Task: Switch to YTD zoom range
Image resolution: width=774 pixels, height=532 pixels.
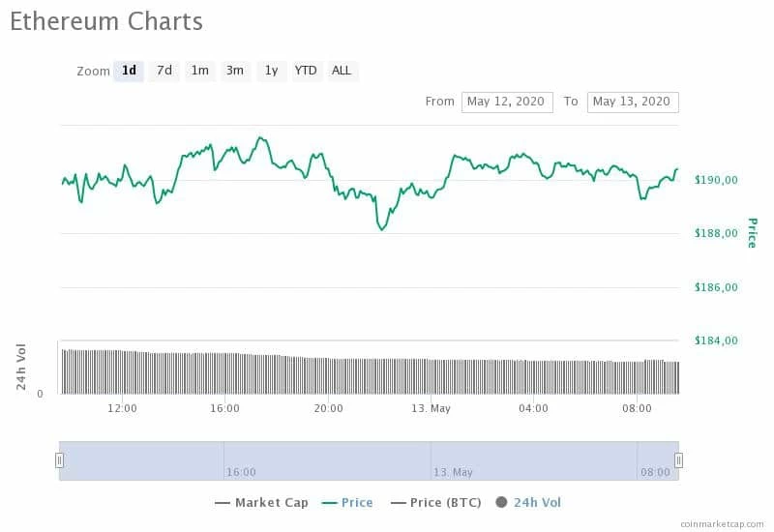Action: pyautogui.click(x=306, y=71)
